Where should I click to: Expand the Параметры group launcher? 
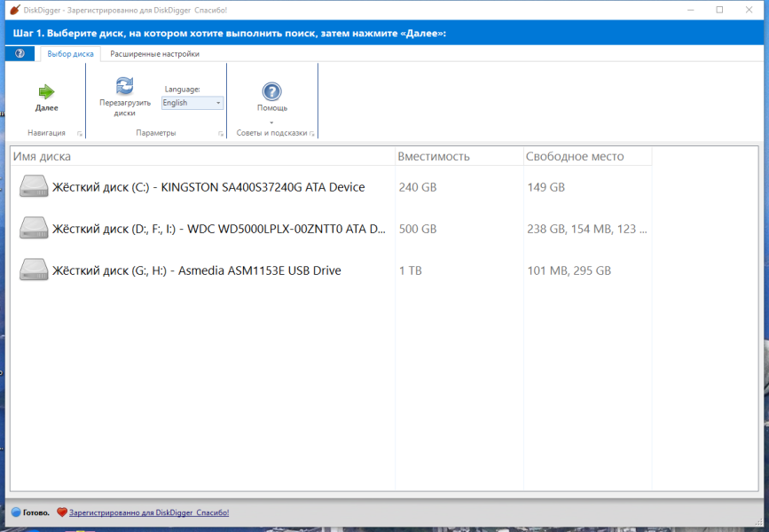(221, 133)
